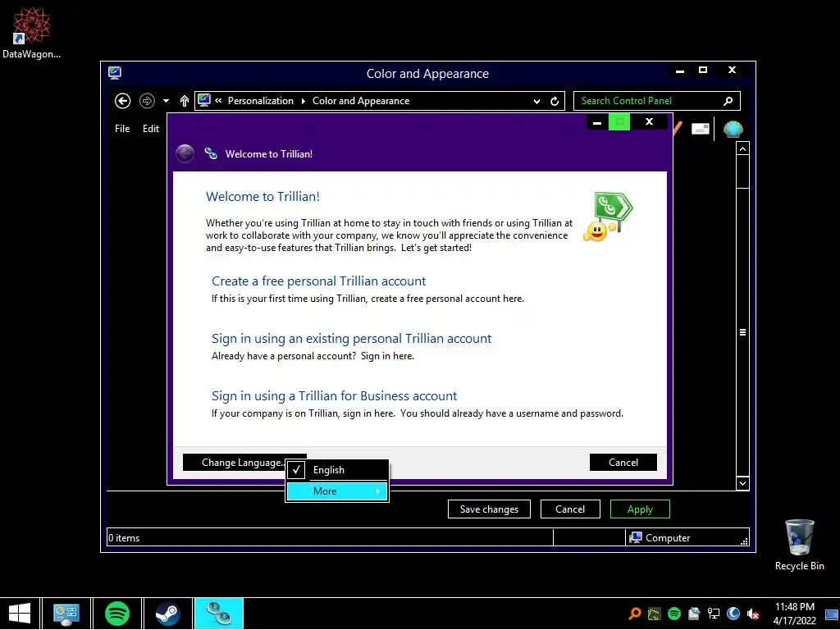Open the address bar history dropdown chevron
Screen dimensions: 840x630
point(536,101)
